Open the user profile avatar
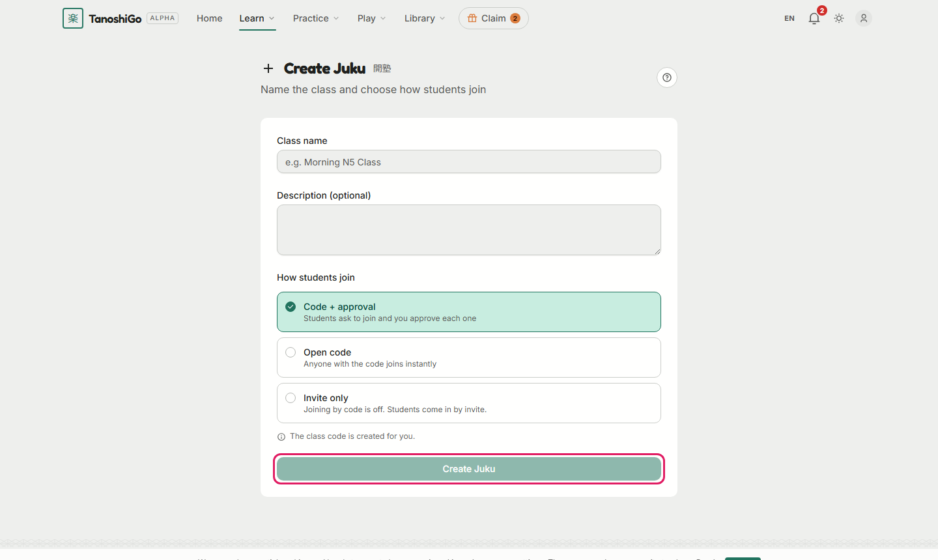Viewport: 938px width, 560px height. (864, 18)
